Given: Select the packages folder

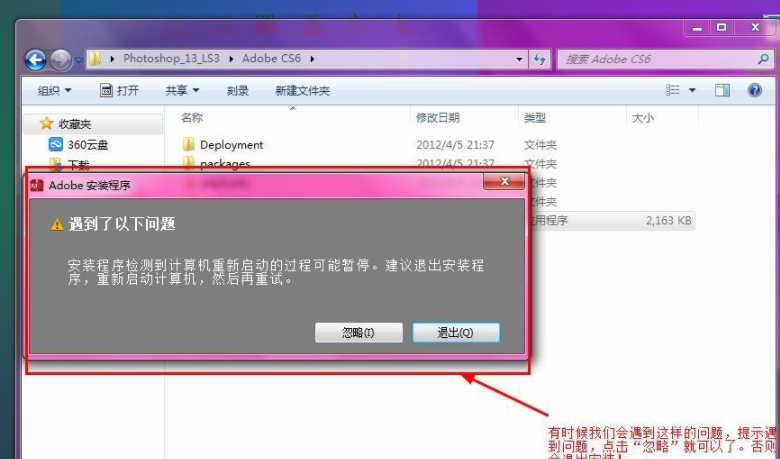Looking at the screenshot, I should tap(225, 163).
